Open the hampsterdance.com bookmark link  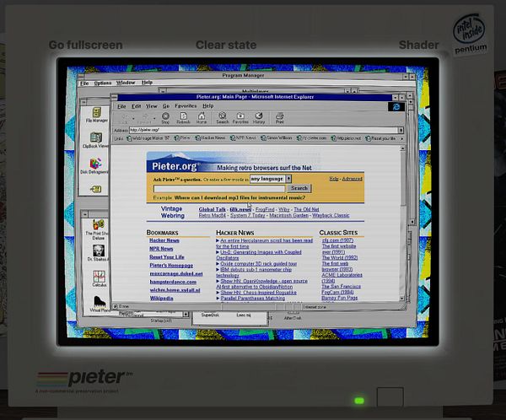click(173, 282)
